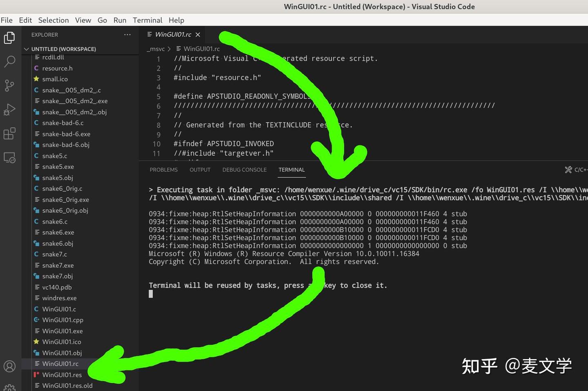Open the Explorer view in activity bar

click(9, 38)
